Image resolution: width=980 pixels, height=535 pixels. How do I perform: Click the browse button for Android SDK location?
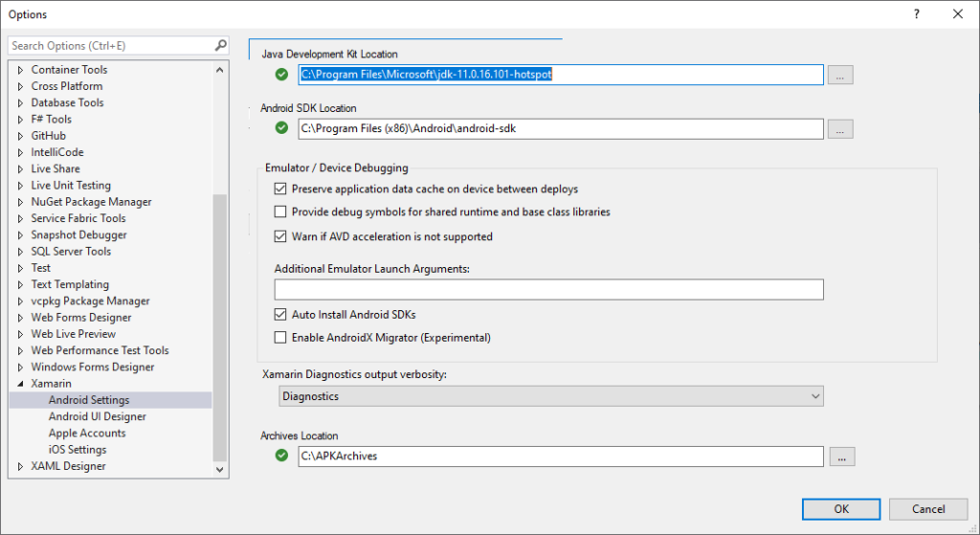(840, 129)
